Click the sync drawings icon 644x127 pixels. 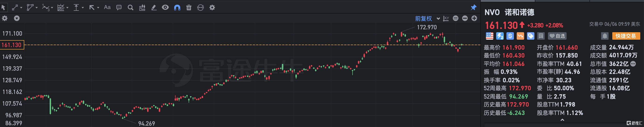[201, 7]
